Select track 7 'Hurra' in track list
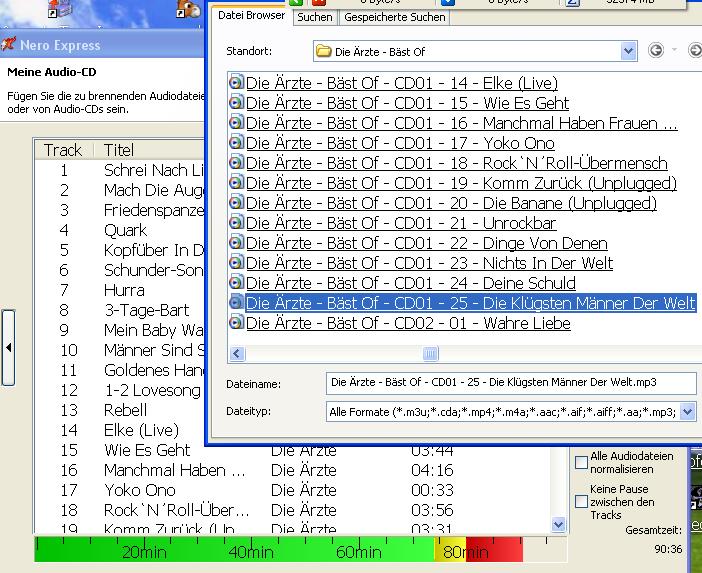This screenshot has height=573, width=702. [x=124, y=290]
